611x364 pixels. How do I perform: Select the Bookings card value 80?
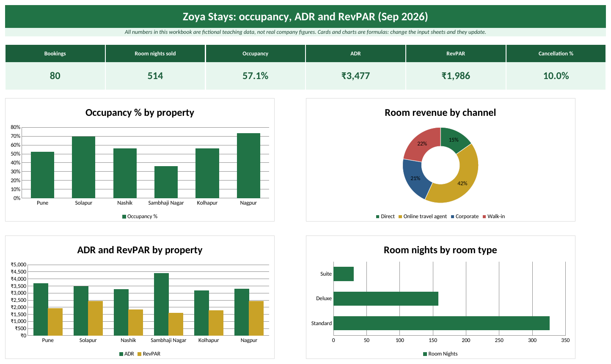(x=55, y=76)
